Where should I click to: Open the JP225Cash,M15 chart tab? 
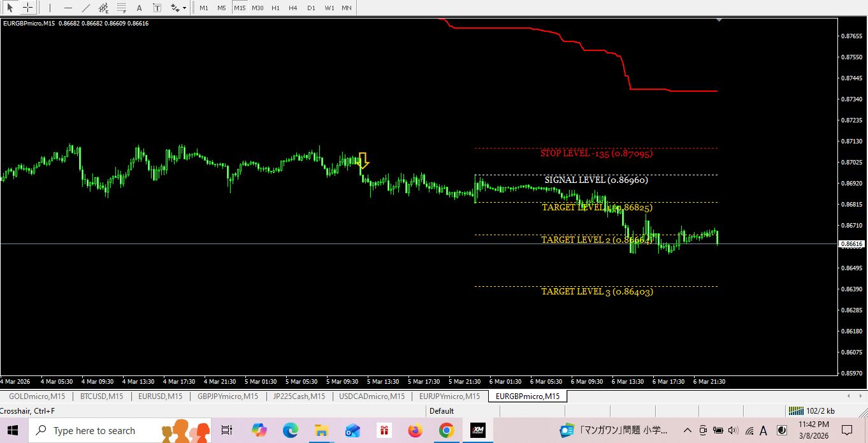[x=299, y=396]
